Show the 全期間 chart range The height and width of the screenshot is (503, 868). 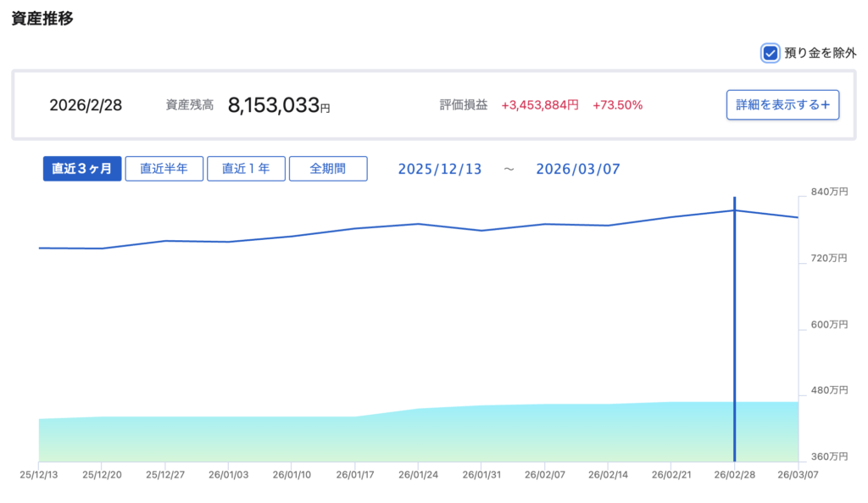[328, 169]
